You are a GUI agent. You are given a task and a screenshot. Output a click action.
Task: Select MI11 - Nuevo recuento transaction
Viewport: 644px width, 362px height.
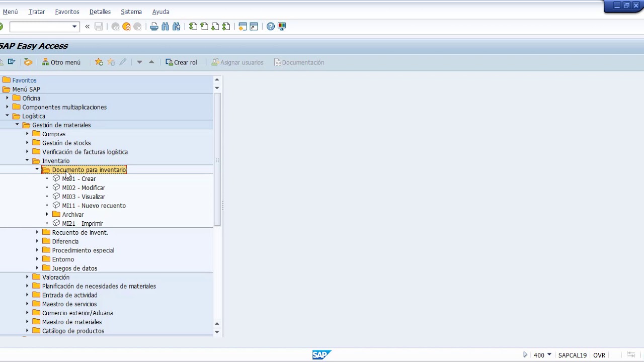[94, 206]
